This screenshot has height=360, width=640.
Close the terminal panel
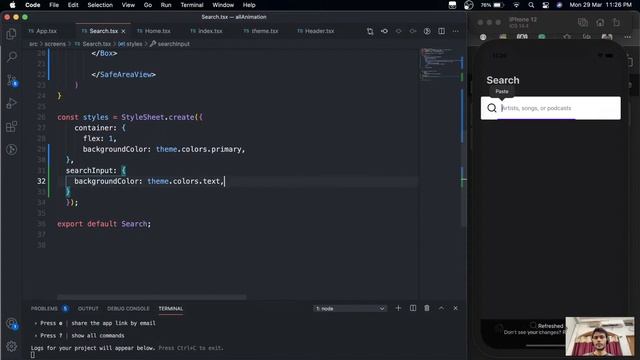[456, 308]
